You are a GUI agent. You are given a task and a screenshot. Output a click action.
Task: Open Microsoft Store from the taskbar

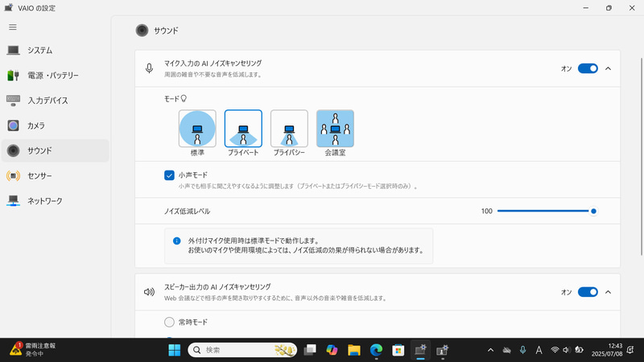pyautogui.click(x=398, y=350)
